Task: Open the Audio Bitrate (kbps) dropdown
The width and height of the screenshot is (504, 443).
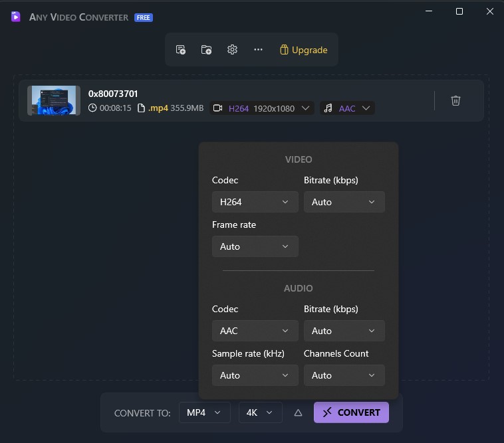Action: click(344, 331)
